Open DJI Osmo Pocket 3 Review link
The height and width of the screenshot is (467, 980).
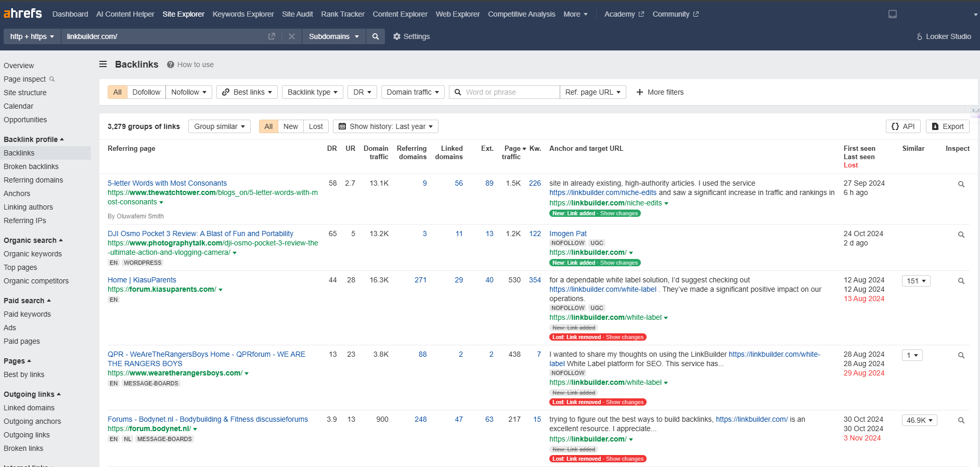click(x=200, y=233)
